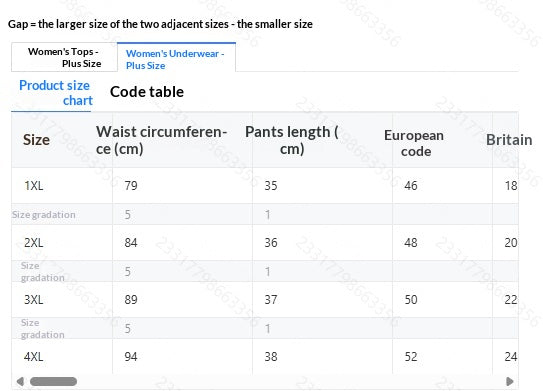
Task: Select the 3XL size row
Action: click(265, 300)
